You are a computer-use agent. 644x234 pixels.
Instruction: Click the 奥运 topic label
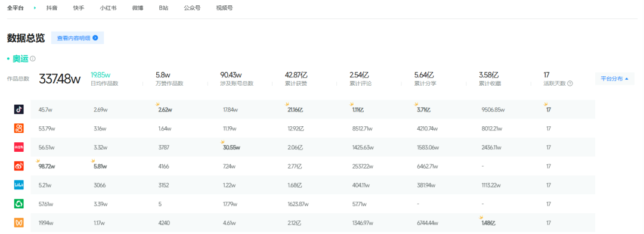(x=20, y=58)
